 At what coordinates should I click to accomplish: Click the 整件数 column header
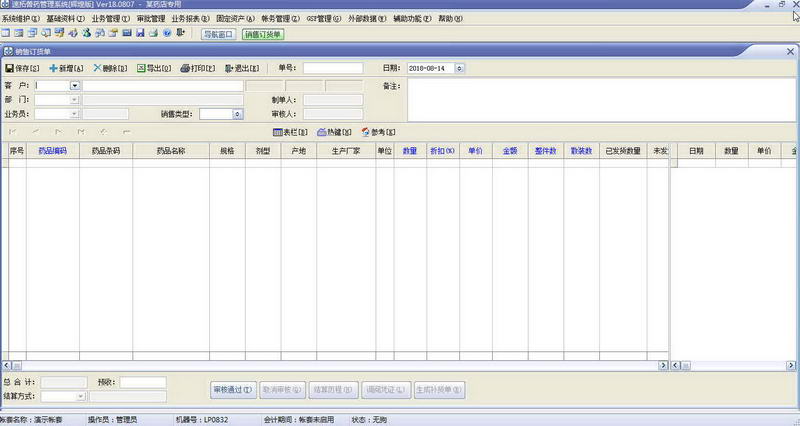point(546,151)
